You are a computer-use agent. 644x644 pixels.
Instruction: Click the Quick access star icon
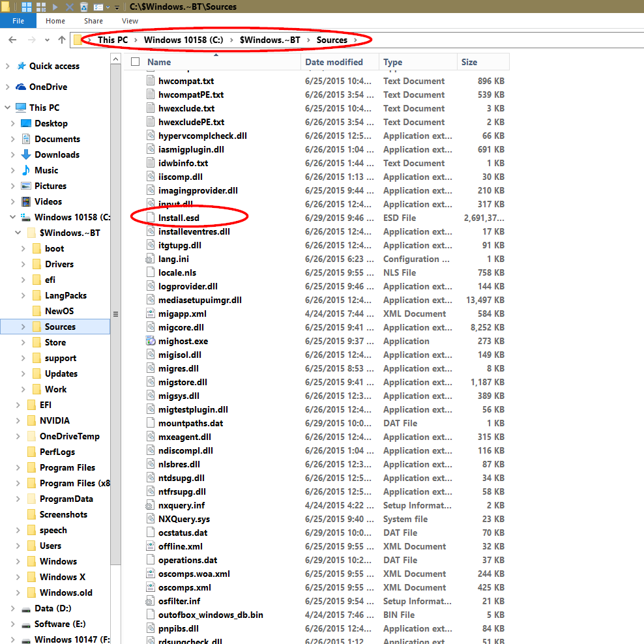(22, 66)
